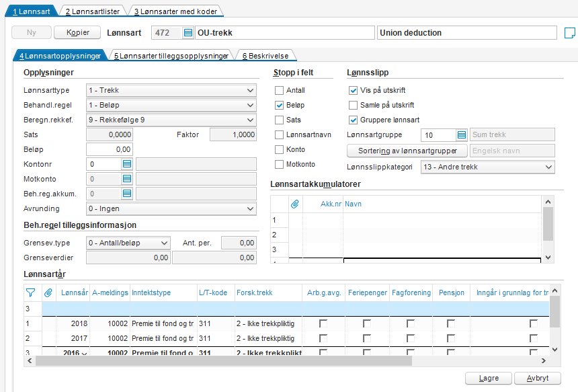Open the Beh.reg.akkum. lookup icon
Screen dimensions: 578x392
[x=127, y=194]
